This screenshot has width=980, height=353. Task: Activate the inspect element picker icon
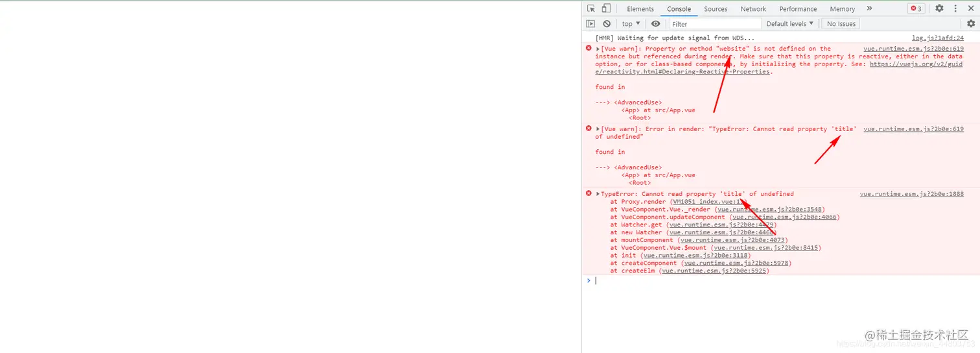coord(591,8)
